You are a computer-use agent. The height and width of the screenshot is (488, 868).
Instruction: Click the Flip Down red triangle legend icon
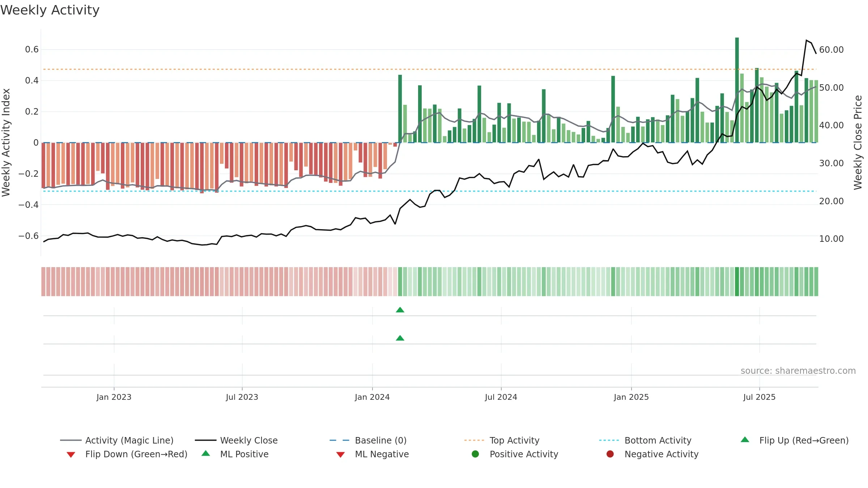71,455
